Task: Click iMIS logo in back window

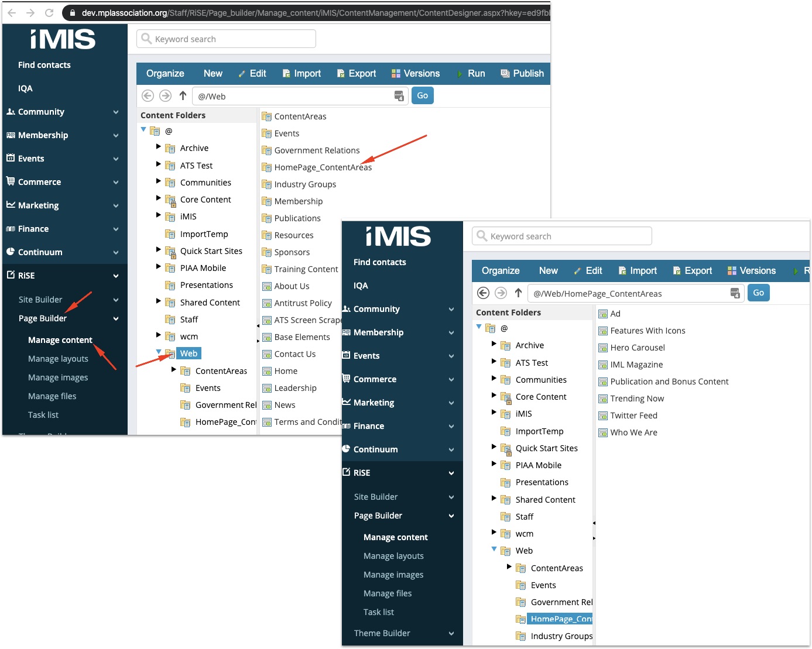Action: pos(63,39)
